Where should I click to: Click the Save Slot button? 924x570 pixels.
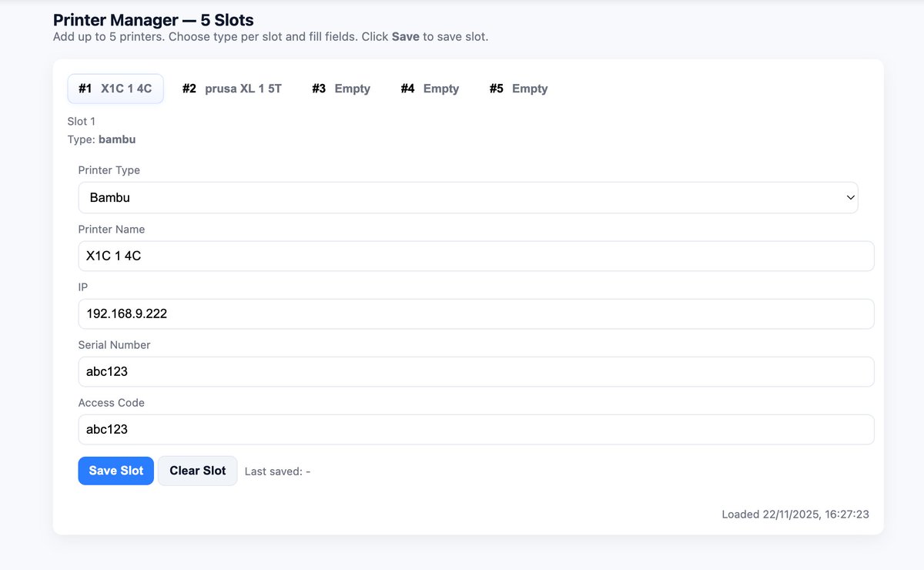(x=116, y=471)
